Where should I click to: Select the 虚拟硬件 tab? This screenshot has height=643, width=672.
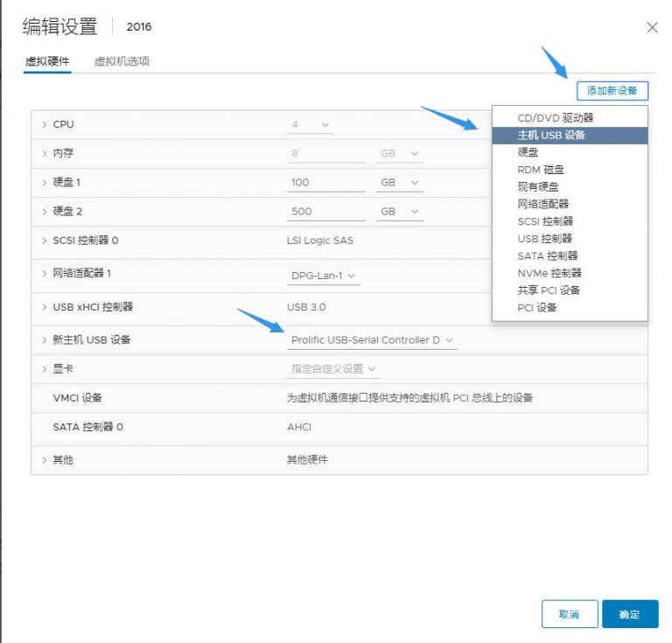click(x=47, y=61)
